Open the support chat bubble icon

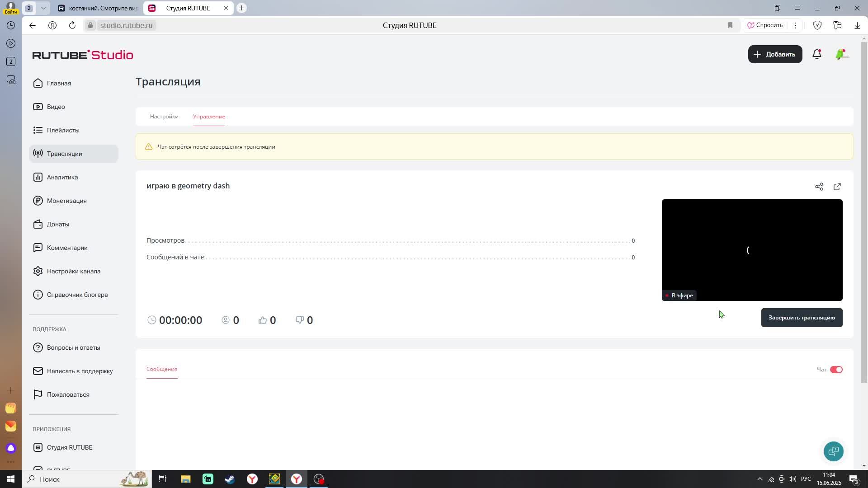pos(833,451)
